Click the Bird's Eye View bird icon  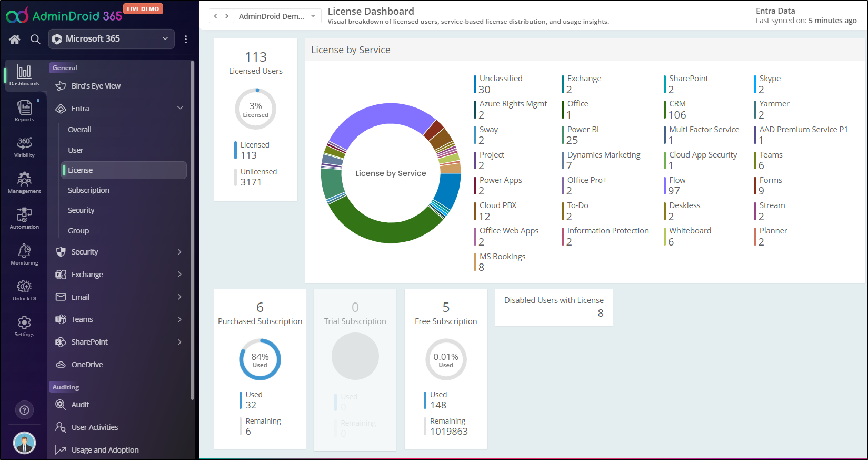click(61, 86)
